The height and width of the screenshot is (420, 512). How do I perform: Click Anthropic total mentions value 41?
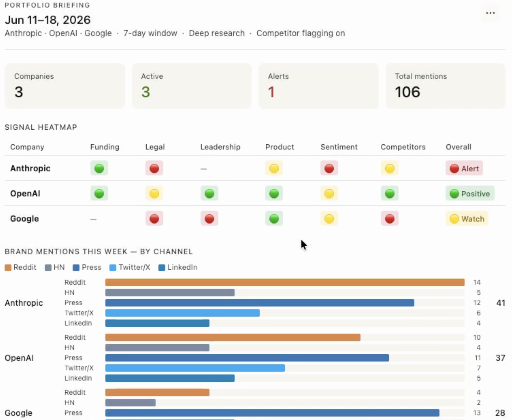500,303
